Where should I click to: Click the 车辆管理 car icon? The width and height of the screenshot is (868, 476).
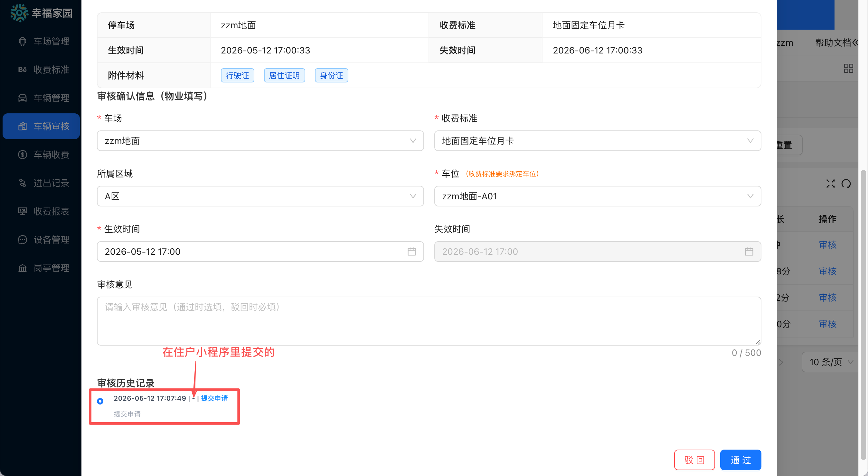coord(23,98)
